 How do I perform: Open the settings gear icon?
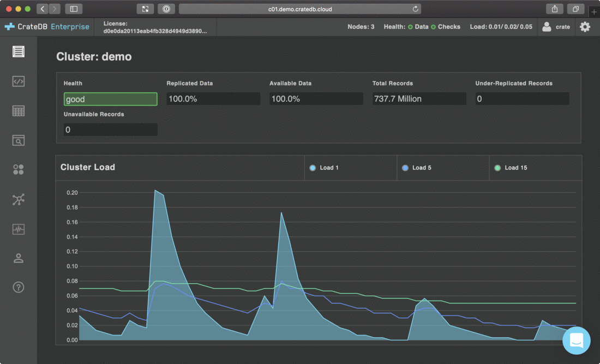pyautogui.click(x=585, y=27)
